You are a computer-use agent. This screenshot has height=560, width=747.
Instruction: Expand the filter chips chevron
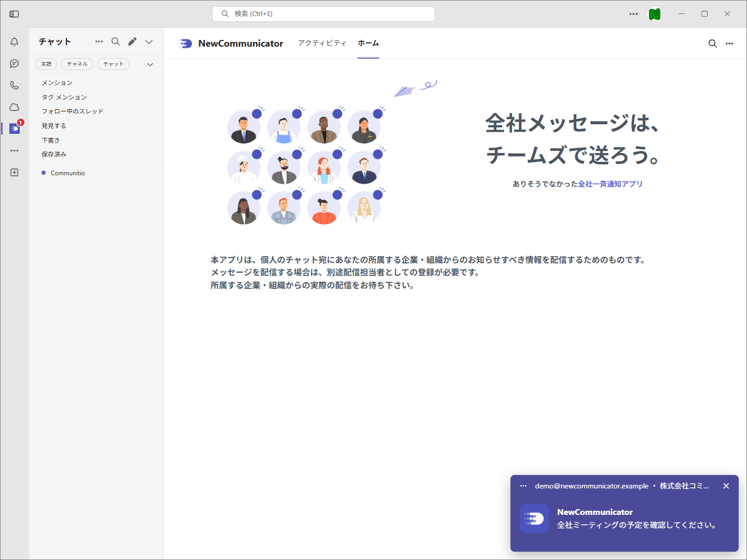[150, 64]
